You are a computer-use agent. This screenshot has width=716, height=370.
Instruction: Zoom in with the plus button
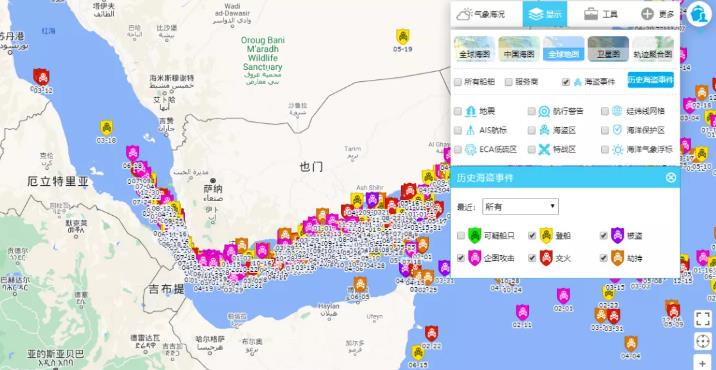[703, 363]
